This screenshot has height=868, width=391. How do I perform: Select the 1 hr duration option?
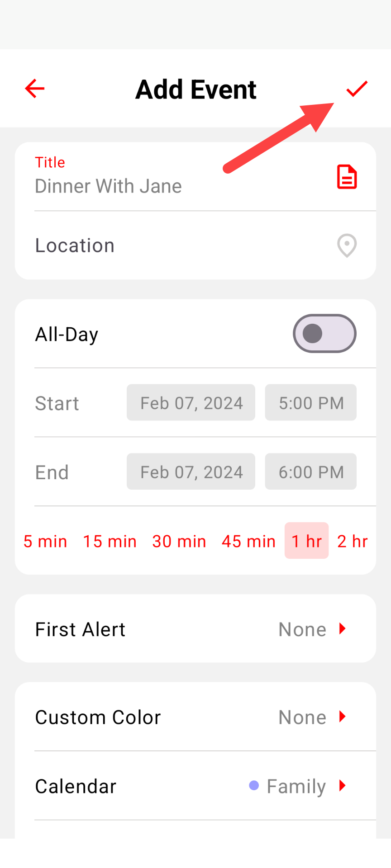[306, 541]
